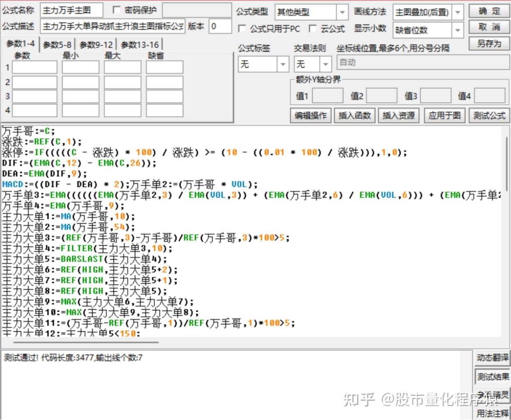The image size is (511, 420).
Task: Click the 值4 extra Y-axis field
Action: [x=490, y=96]
